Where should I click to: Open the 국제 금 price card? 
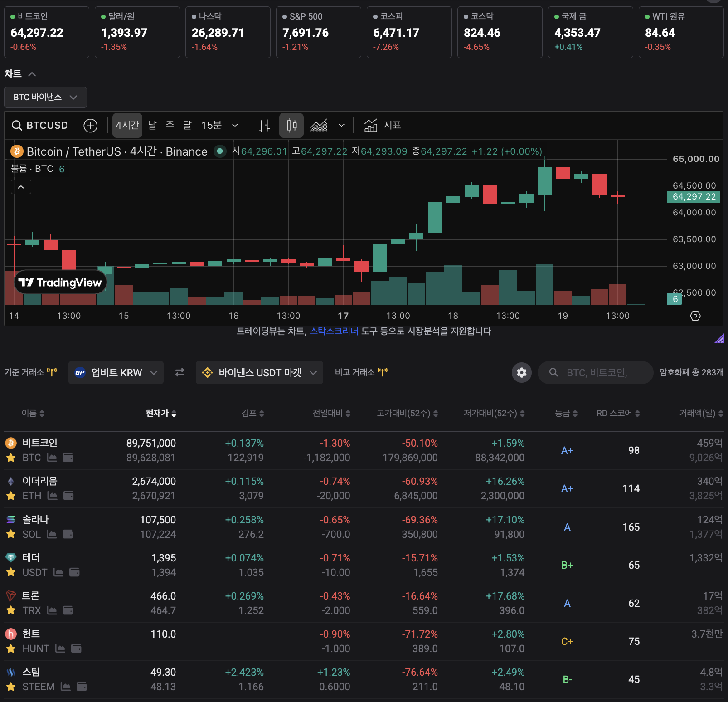591,32
